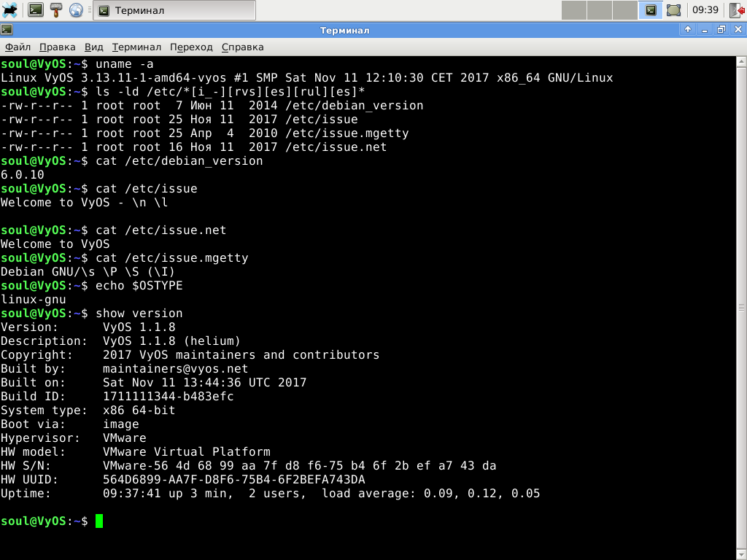Click 'load average: 0.09, 0.12, 0.05' text
The height and width of the screenshot is (560, 747).
430,494
